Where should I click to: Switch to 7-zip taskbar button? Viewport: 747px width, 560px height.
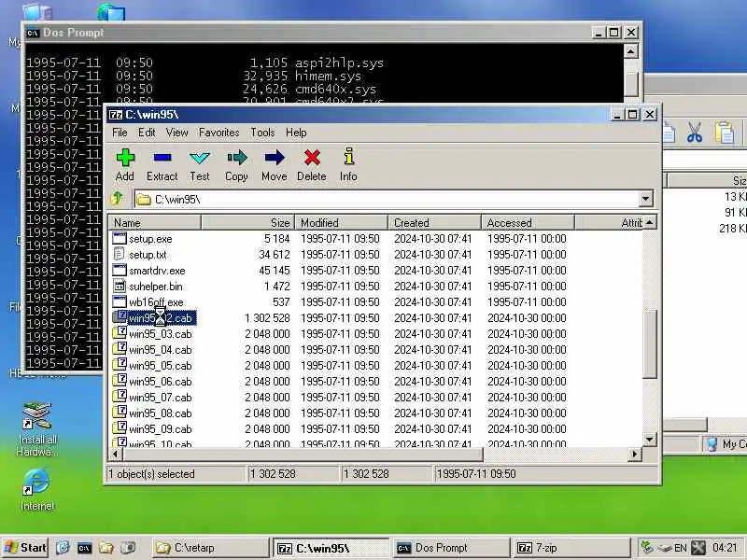(x=571, y=548)
